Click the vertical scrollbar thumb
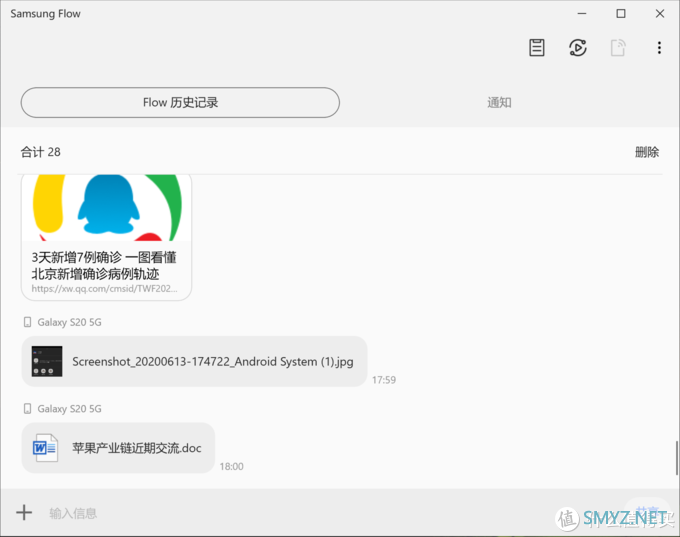The width and height of the screenshot is (680, 537). pyautogui.click(x=677, y=458)
